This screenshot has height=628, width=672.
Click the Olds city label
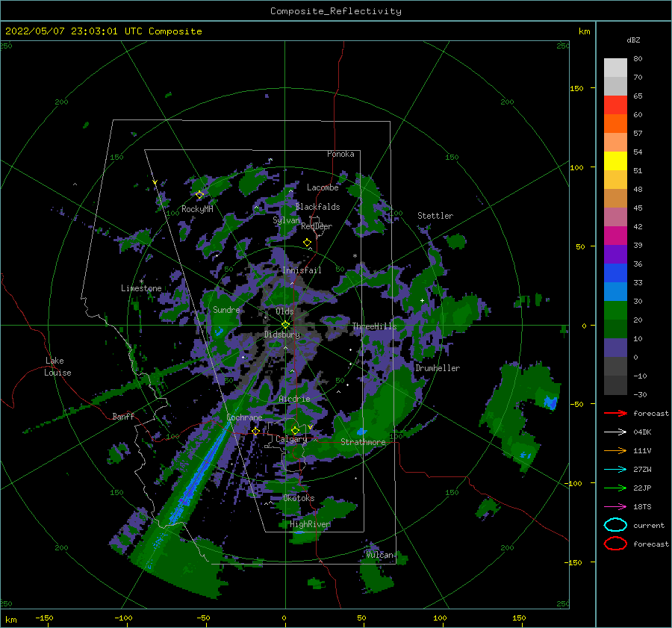tap(284, 311)
